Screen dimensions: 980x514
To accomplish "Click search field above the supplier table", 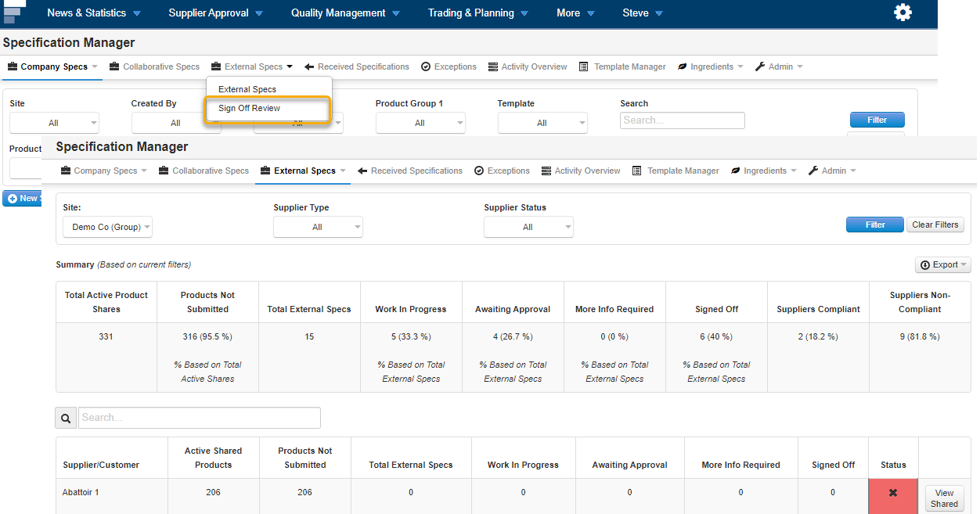I will 199,418.
